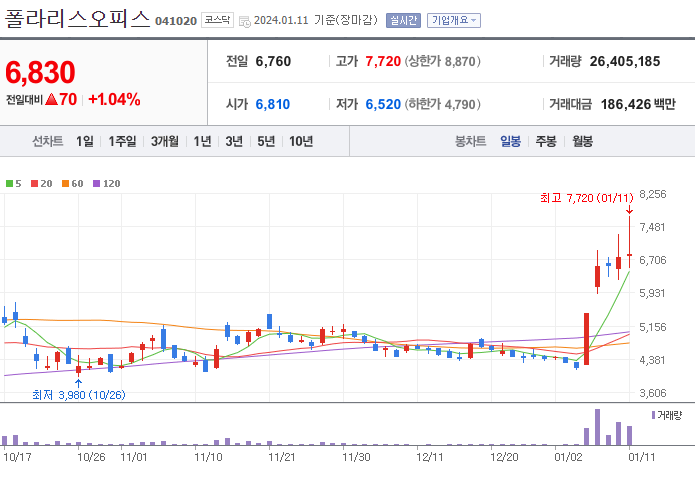Screen dimensions: 695x484
Task: Click the 최고 7,720 (01/11) chart marker
Action: (586, 198)
